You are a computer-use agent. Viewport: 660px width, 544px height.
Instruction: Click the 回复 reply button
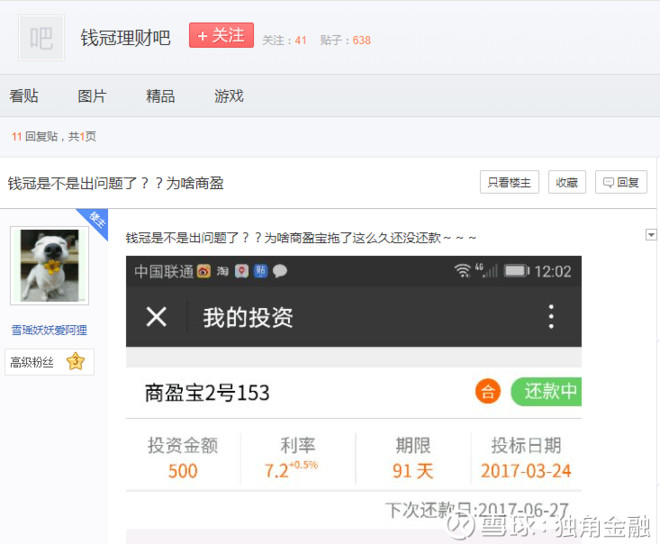621,182
